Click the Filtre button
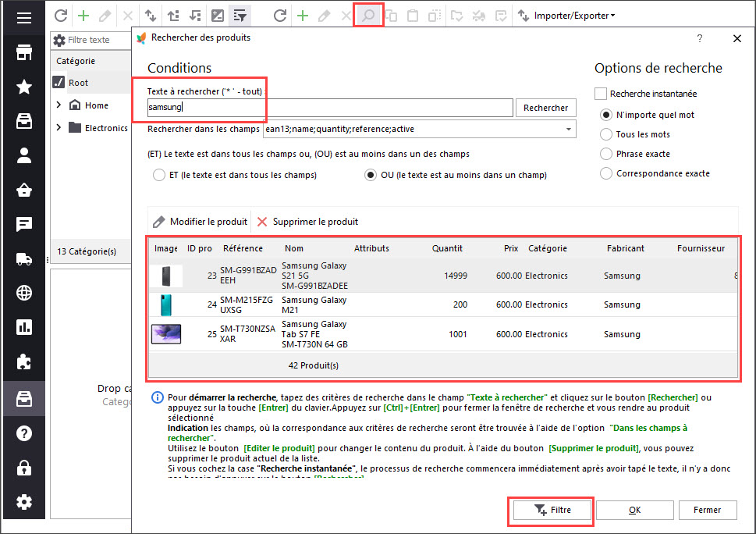 point(552,510)
